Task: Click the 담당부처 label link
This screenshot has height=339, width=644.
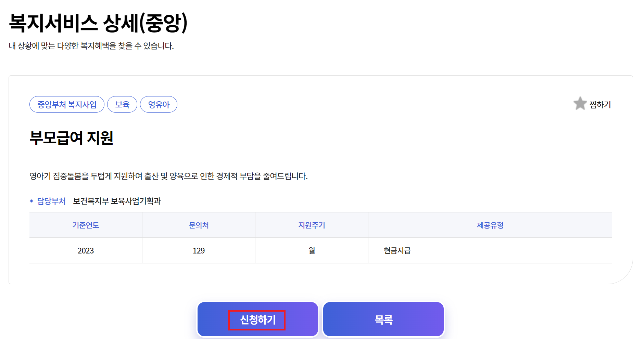Action: (51, 201)
